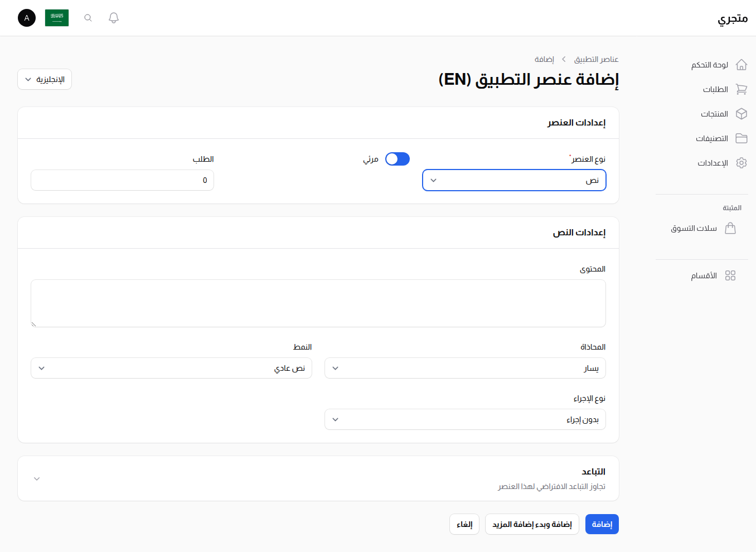Image resolution: width=756 pixels, height=552 pixels.
Task: Check notifications via the bell icon
Action: (x=113, y=17)
